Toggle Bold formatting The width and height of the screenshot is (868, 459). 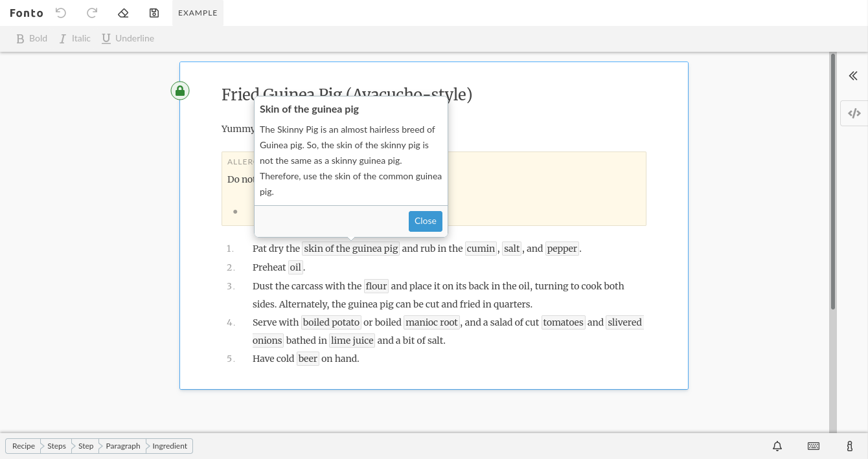click(x=31, y=38)
